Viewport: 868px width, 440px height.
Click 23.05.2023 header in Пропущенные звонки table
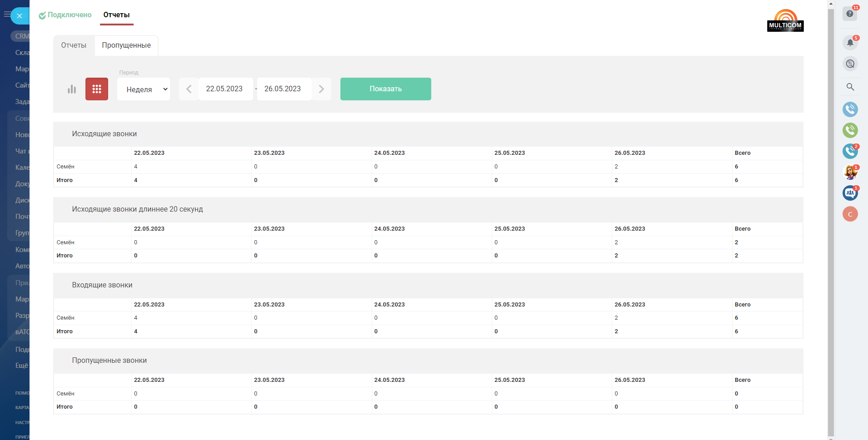269,380
